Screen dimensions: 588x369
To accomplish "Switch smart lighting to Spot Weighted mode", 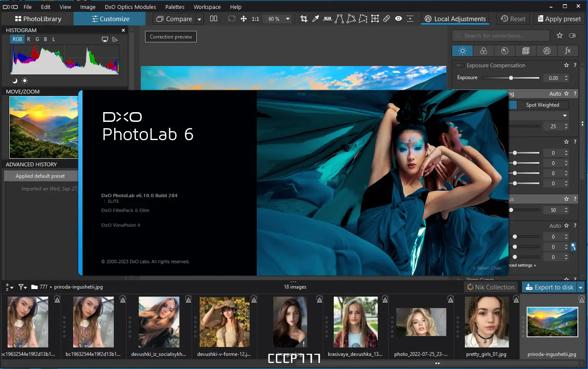I will point(542,105).
